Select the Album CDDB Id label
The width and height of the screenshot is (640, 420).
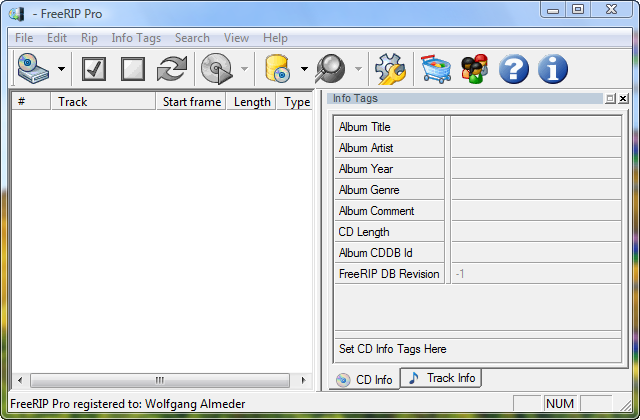pos(376,253)
